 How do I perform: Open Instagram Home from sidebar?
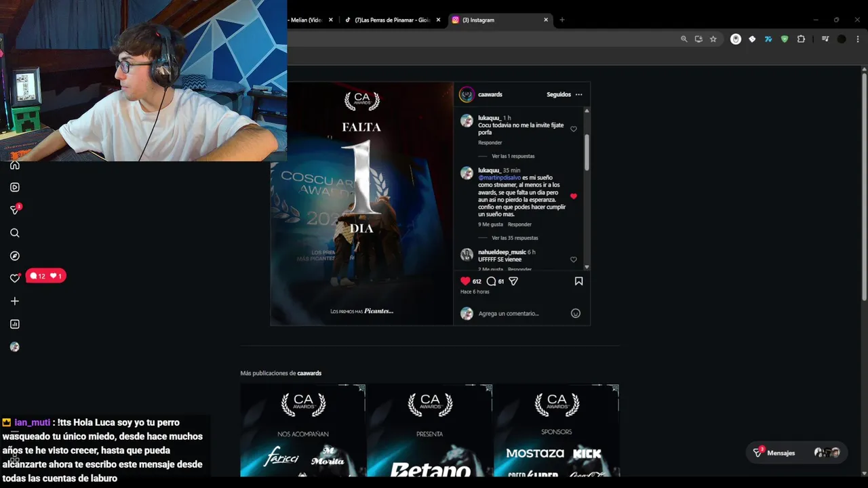pos(15,165)
